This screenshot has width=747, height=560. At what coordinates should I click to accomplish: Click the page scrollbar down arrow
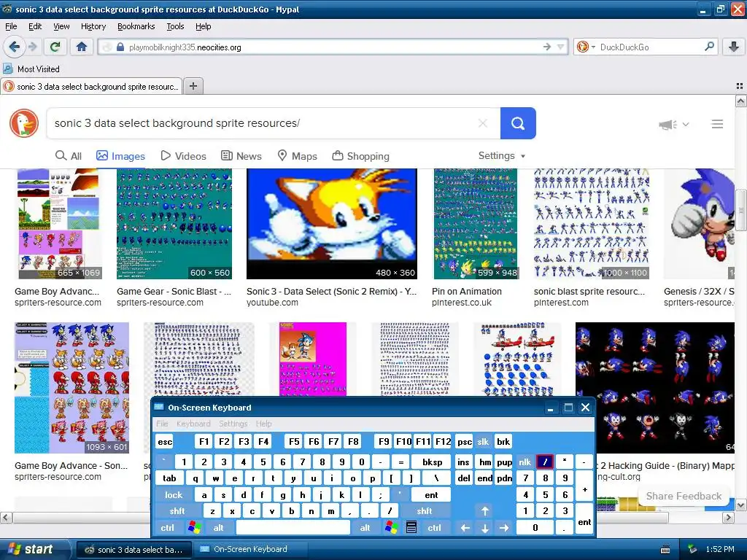[741, 505]
